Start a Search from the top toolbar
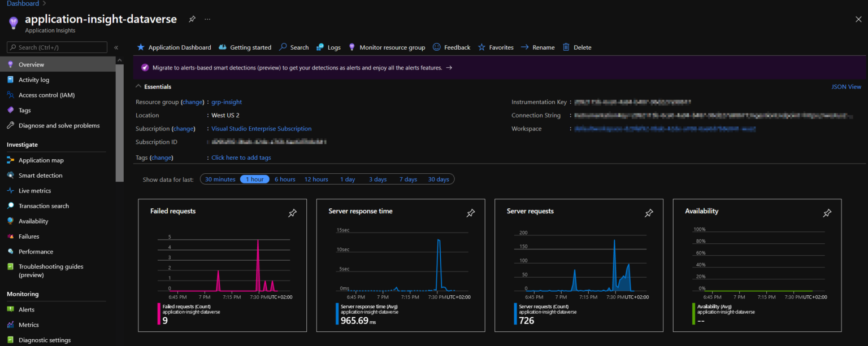Image resolution: width=868 pixels, height=346 pixels. (x=298, y=47)
